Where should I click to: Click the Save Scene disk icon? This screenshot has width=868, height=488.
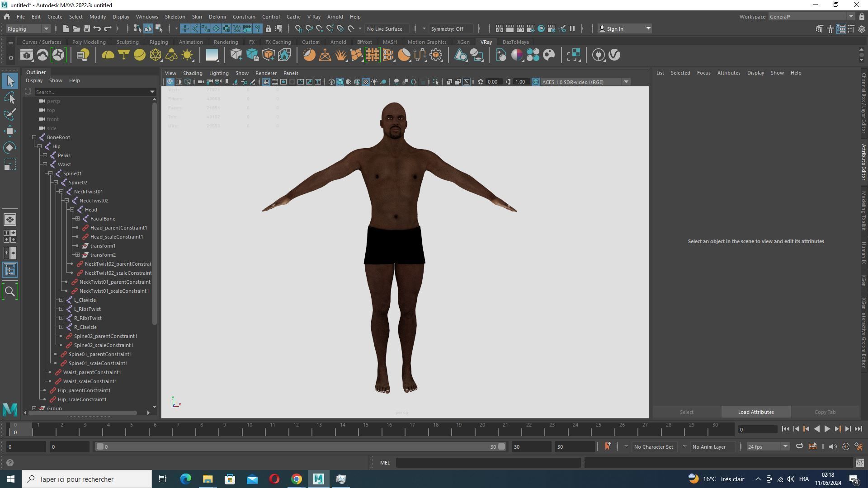pyautogui.click(x=86, y=28)
